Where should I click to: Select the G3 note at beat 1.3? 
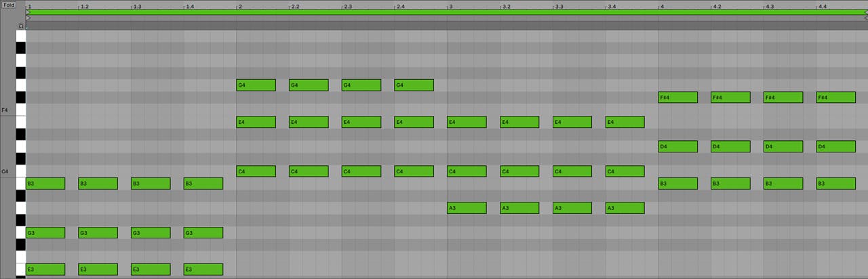tap(151, 233)
